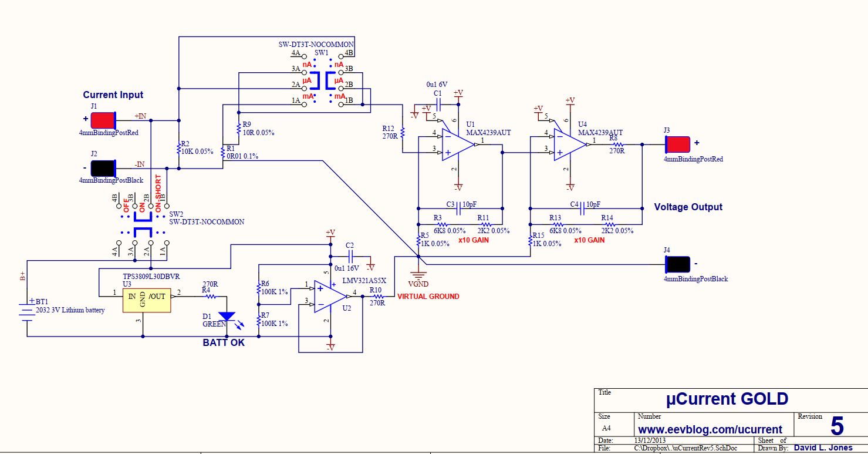The height and width of the screenshot is (454, 868).
Task: Select the '4mmBindingPostBlack' label under J4
Action: click(x=696, y=279)
